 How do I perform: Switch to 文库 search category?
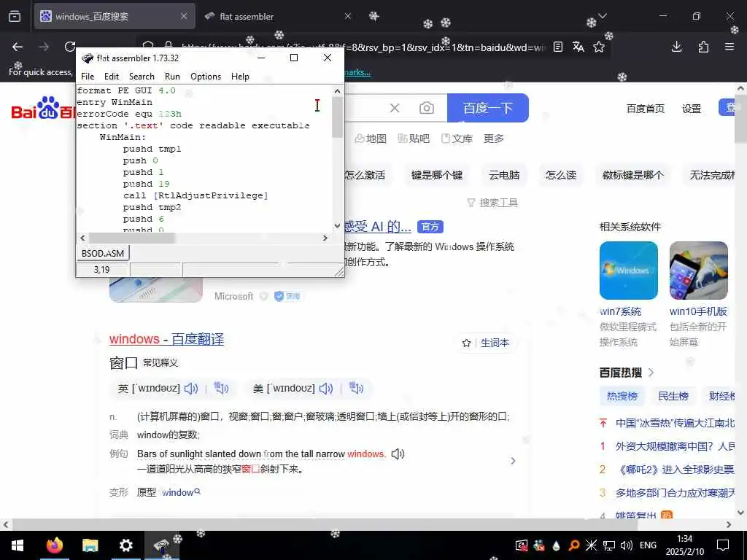tap(457, 139)
